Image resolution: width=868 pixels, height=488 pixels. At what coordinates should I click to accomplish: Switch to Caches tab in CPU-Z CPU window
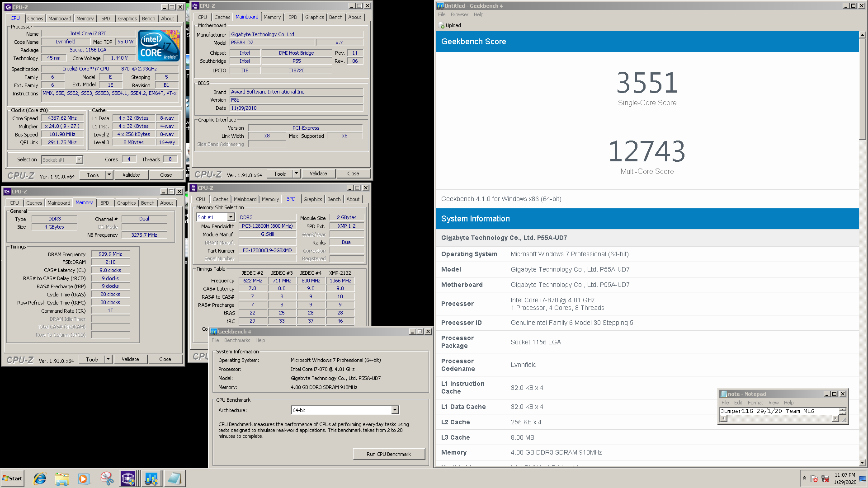click(35, 19)
